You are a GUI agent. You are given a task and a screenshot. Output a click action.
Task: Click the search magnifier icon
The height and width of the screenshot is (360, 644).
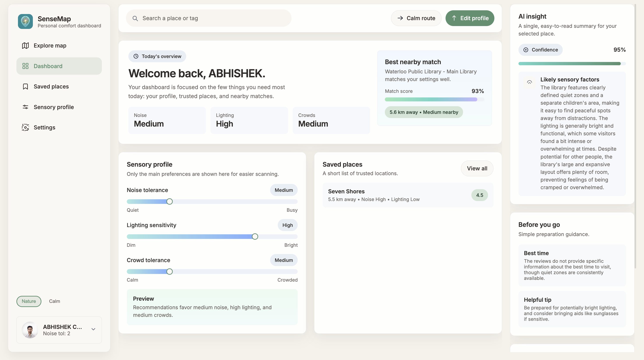[x=135, y=18]
